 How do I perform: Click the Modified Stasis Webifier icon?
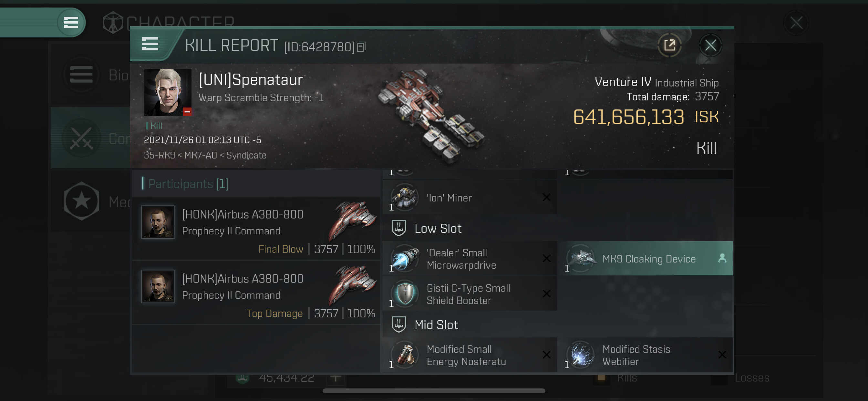581,355
